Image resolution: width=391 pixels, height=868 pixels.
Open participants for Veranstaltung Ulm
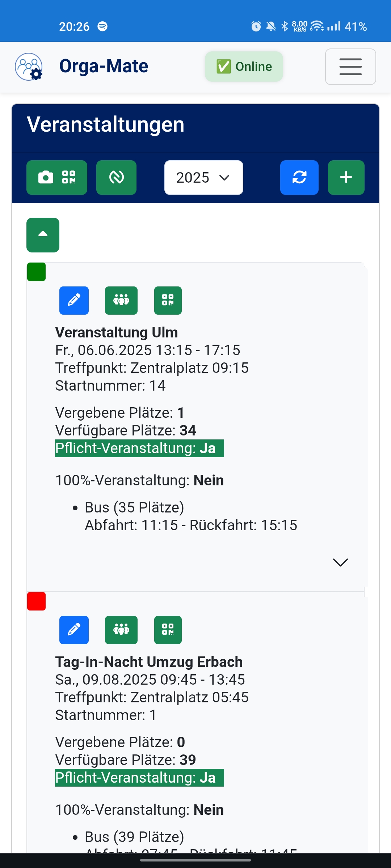tap(121, 301)
